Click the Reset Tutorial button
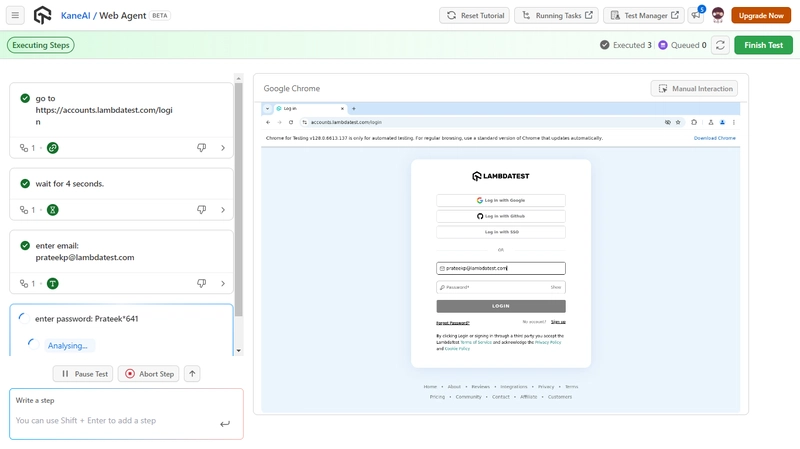Image resolution: width=800 pixels, height=449 pixels. click(x=475, y=15)
